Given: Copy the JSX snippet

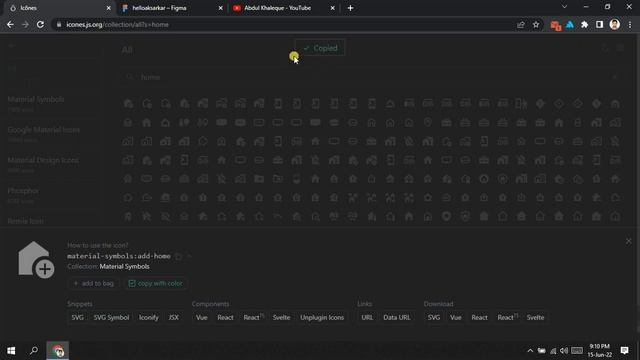Looking at the screenshot, I should [x=173, y=318].
